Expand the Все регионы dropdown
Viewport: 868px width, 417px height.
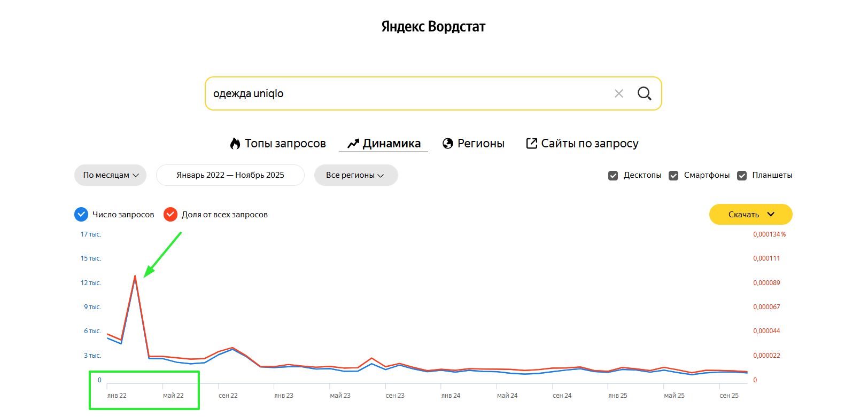coord(355,175)
